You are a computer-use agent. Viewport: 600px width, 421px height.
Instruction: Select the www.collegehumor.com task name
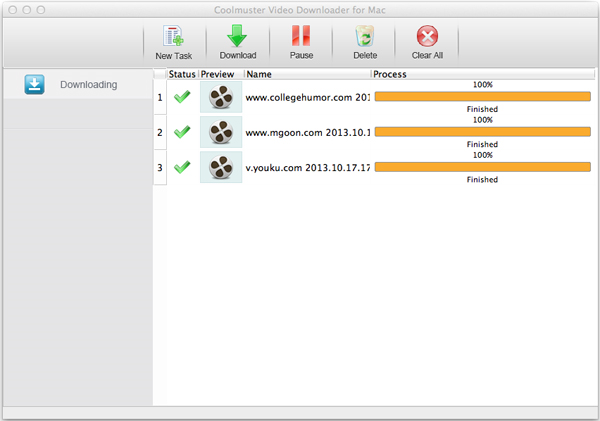307,97
